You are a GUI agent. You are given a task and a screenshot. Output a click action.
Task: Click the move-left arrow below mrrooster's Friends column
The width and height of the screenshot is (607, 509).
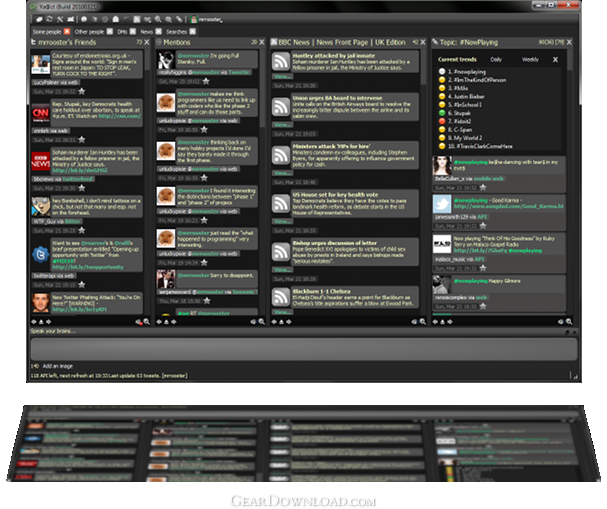(34, 322)
